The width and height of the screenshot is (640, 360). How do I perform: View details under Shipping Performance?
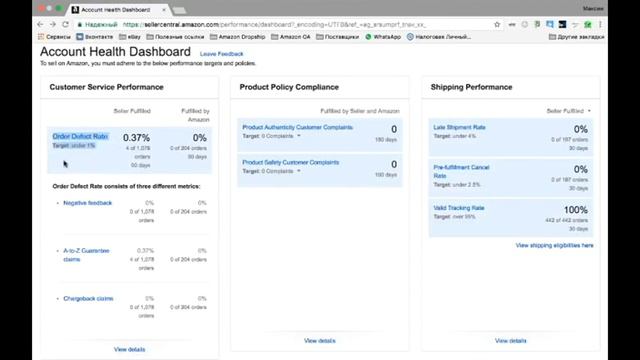tap(511, 340)
